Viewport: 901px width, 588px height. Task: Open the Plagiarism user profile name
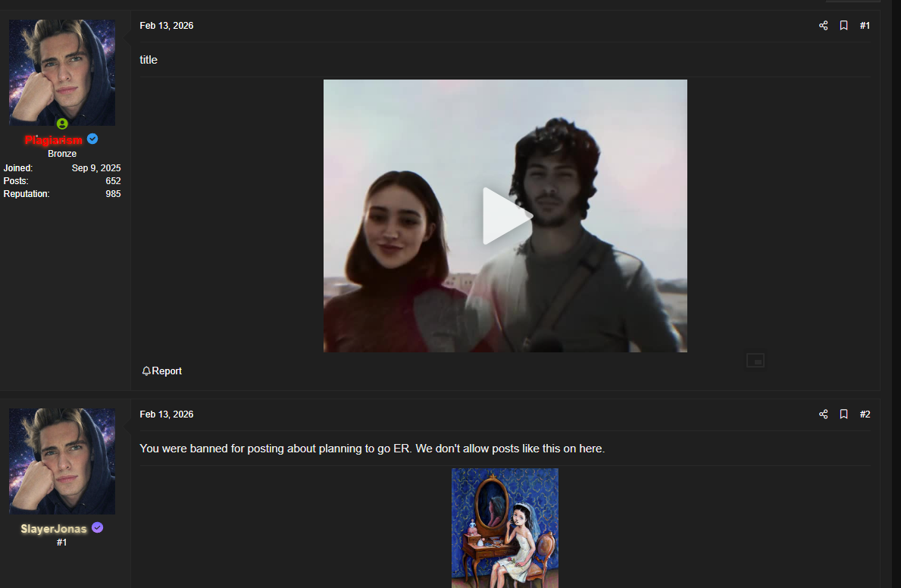[53, 140]
